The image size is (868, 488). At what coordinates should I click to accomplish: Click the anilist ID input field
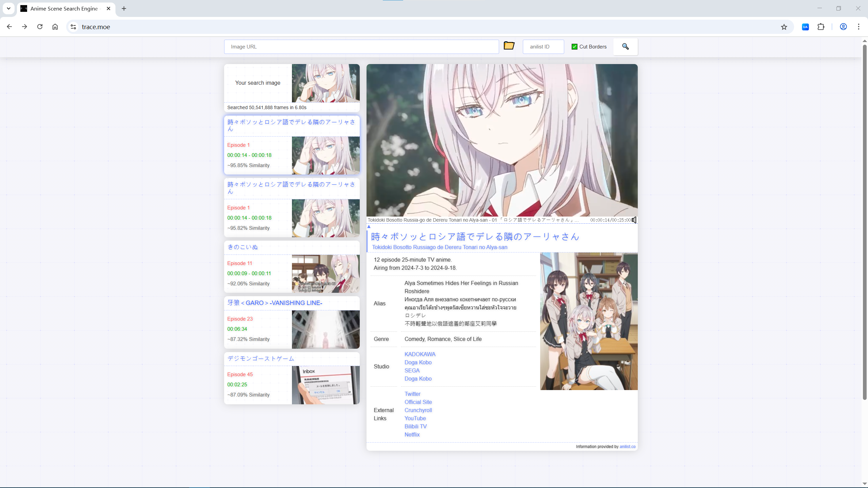543,47
